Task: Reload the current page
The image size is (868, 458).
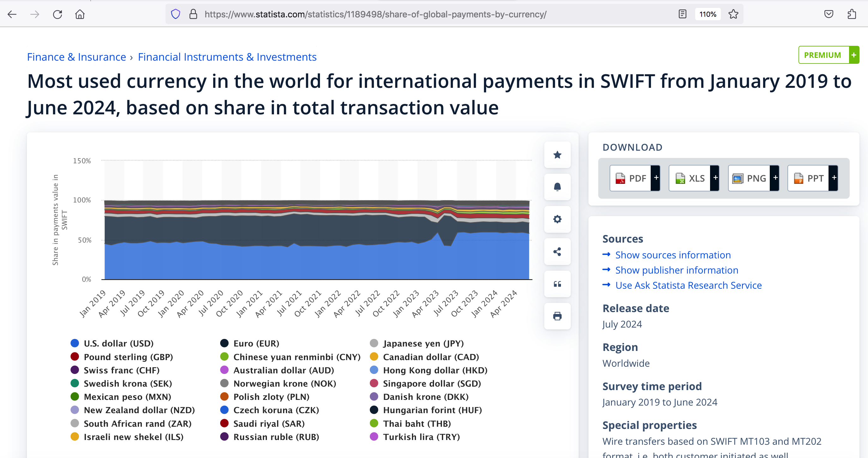Action: 57,14
